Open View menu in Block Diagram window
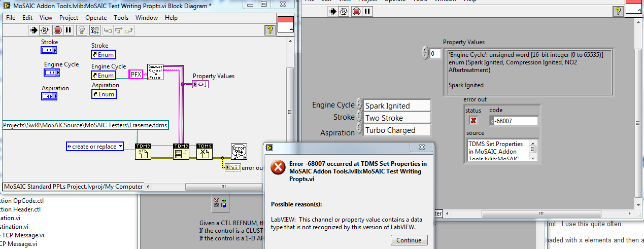 tap(46, 18)
